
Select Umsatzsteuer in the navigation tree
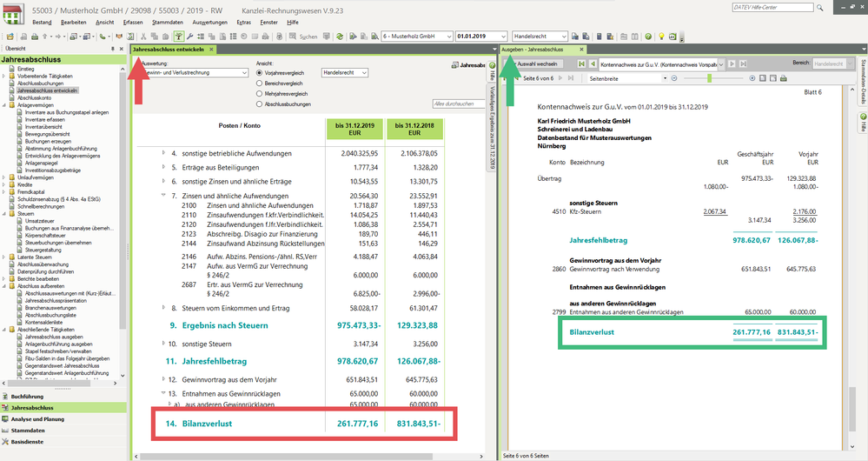[x=39, y=221]
